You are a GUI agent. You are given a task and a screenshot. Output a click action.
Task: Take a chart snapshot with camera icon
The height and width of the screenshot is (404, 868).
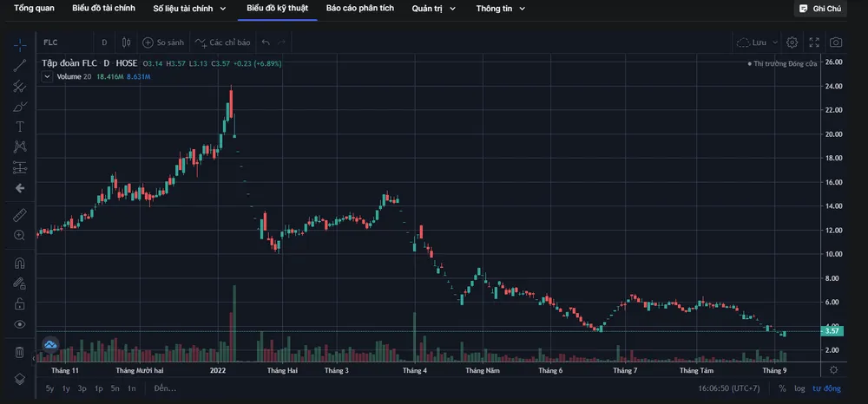tap(835, 42)
